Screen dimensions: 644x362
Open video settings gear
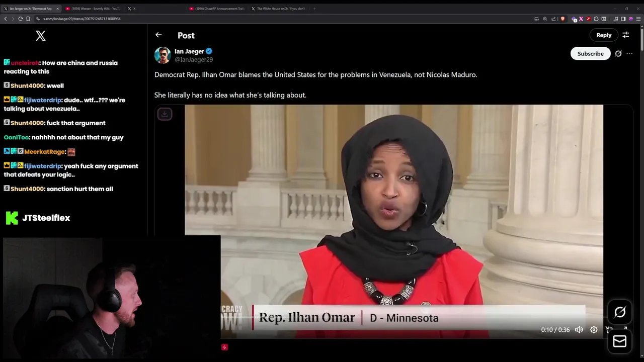click(x=594, y=330)
